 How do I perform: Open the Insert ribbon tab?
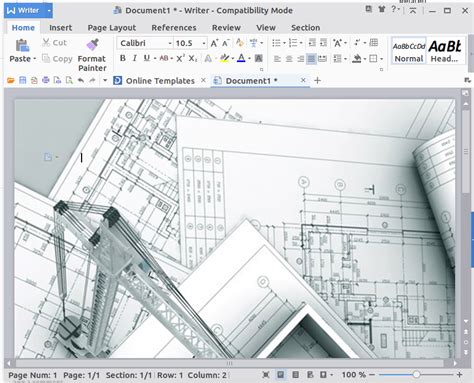pyautogui.click(x=60, y=28)
